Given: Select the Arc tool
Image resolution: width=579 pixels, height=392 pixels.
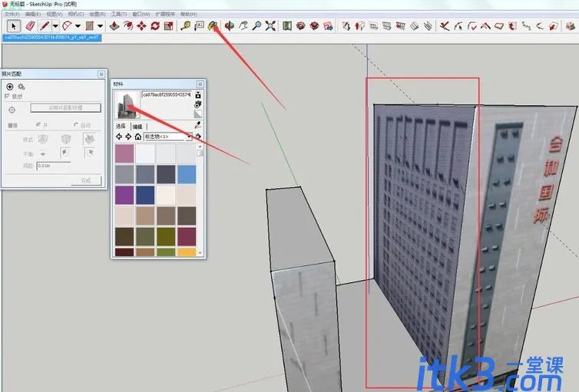Looking at the screenshot, I should pyautogui.click(x=68, y=26).
